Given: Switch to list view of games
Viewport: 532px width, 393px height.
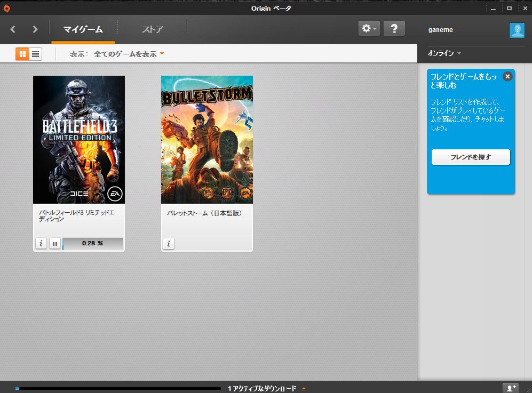Looking at the screenshot, I should tap(35, 54).
